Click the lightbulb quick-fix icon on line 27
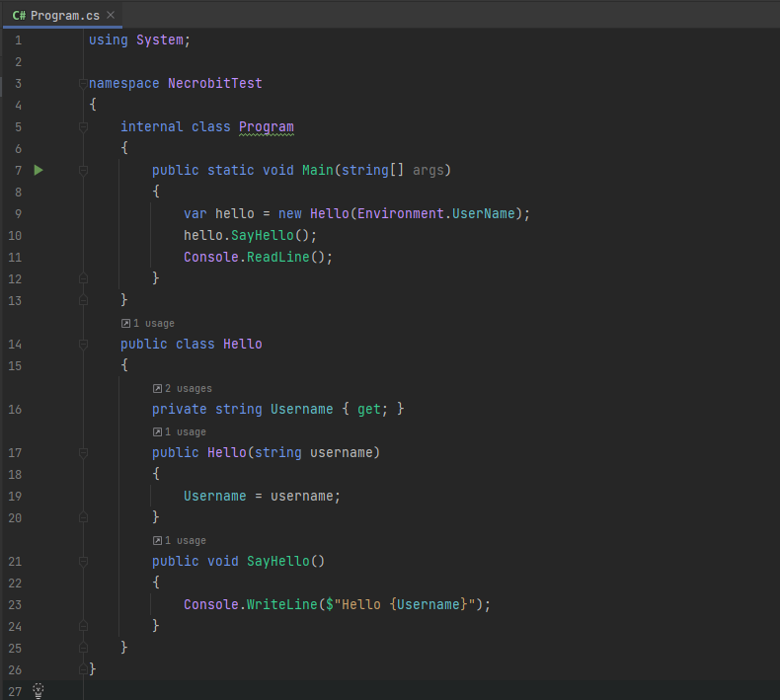780x700 pixels. [x=39, y=691]
